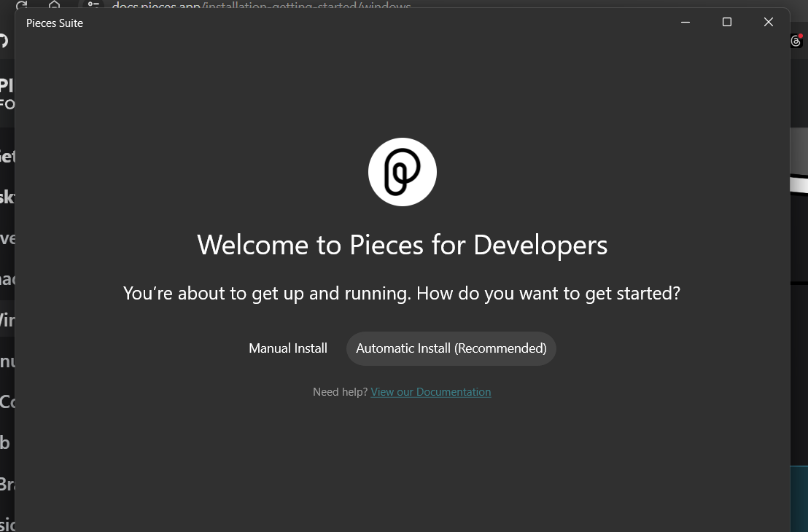Click the minimize icon on Pieces Suite

point(685,22)
